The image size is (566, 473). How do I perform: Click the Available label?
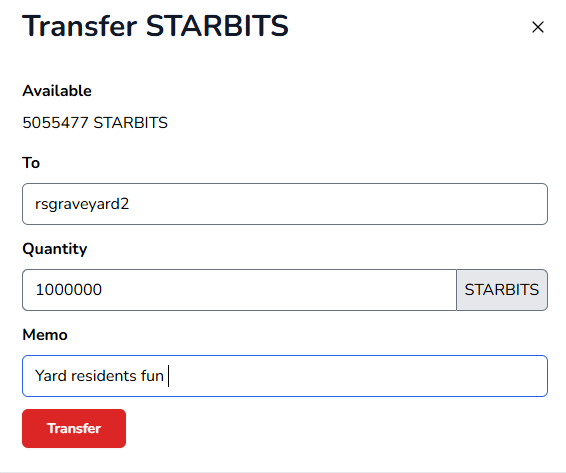(x=57, y=91)
